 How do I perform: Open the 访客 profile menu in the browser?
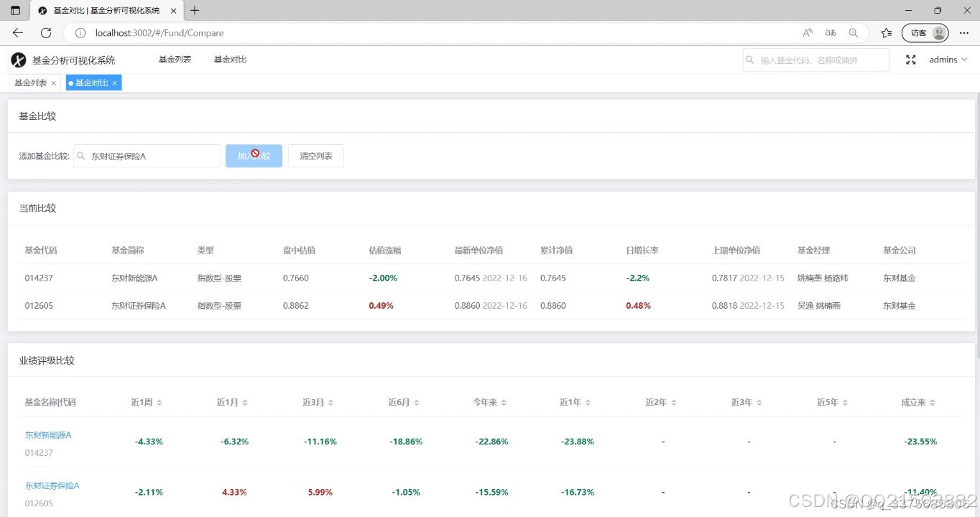click(x=925, y=32)
